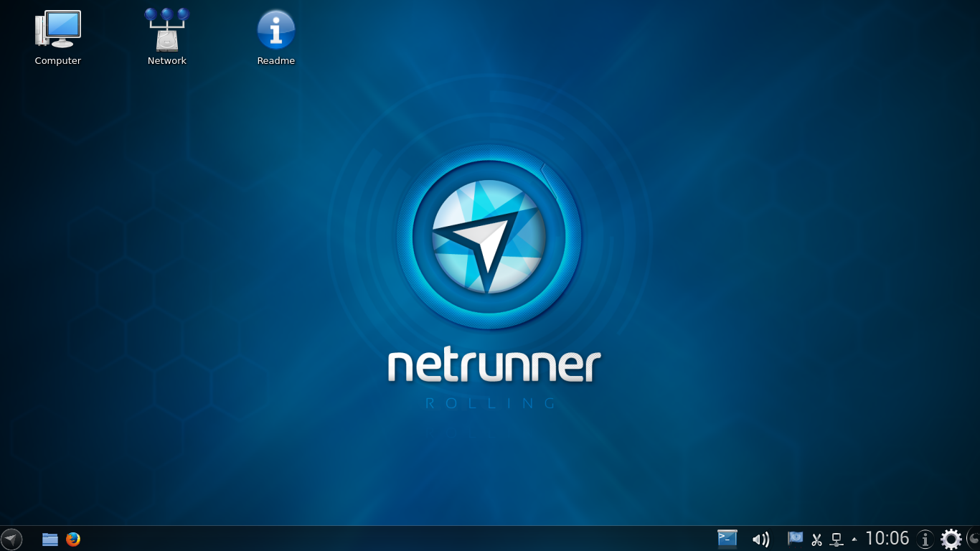The image size is (980, 551).
Task: Open system settings gear icon
Action: pyautogui.click(x=951, y=539)
